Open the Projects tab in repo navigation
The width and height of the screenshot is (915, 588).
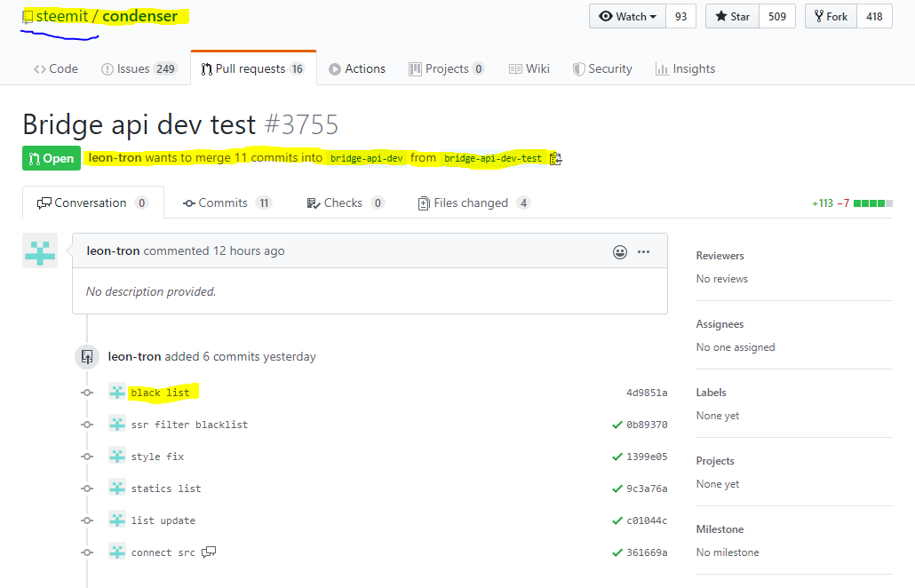pyautogui.click(x=447, y=68)
